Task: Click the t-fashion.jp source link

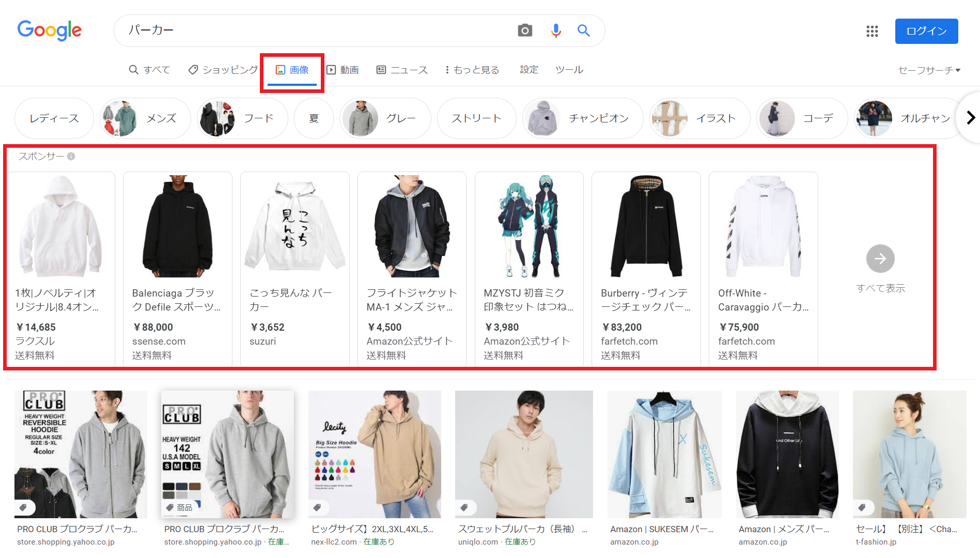Action: 876,542
